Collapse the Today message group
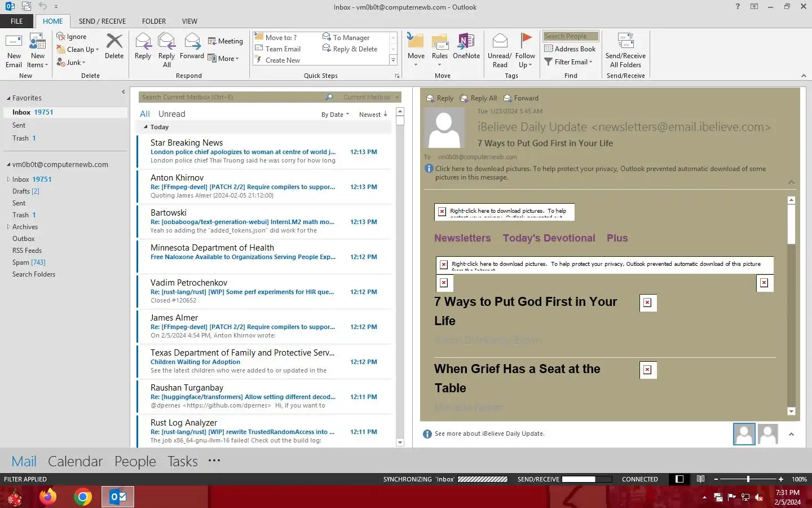 145,127
